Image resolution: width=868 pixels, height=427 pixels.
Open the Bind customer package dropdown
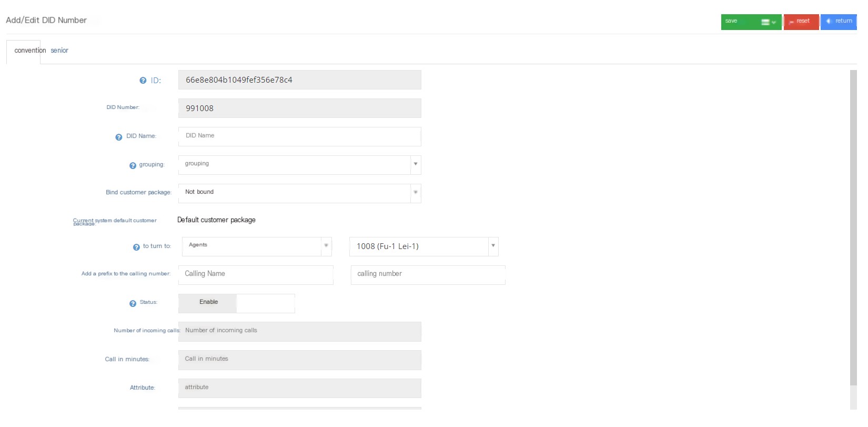tap(416, 193)
